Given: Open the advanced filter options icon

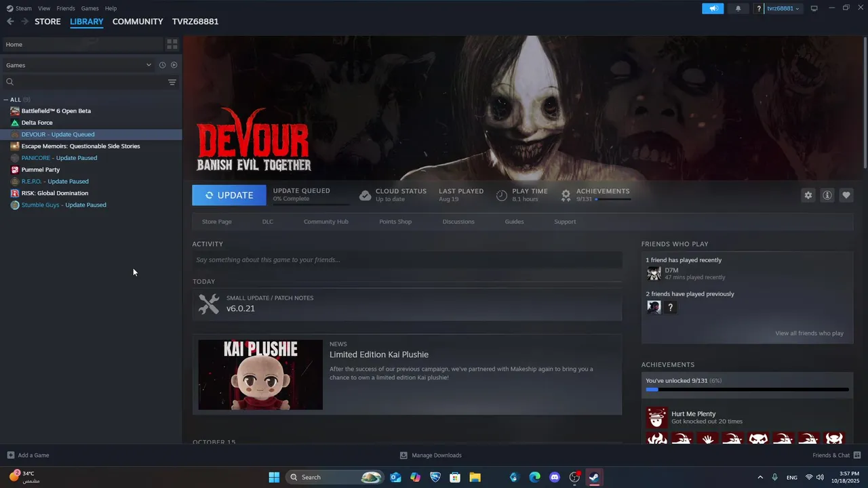Looking at the screenshot, I should pos(172,82).
